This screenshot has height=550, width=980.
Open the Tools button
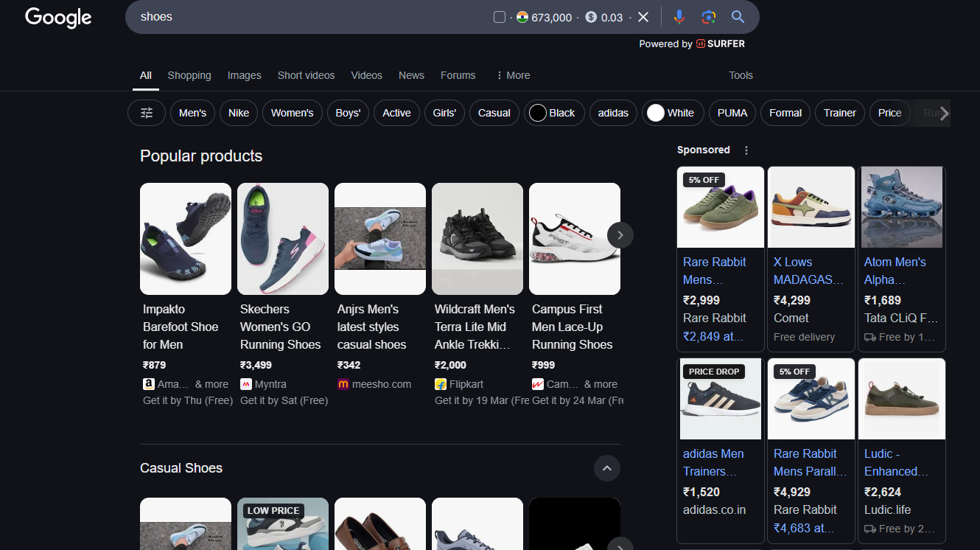[x=741, y=75]
